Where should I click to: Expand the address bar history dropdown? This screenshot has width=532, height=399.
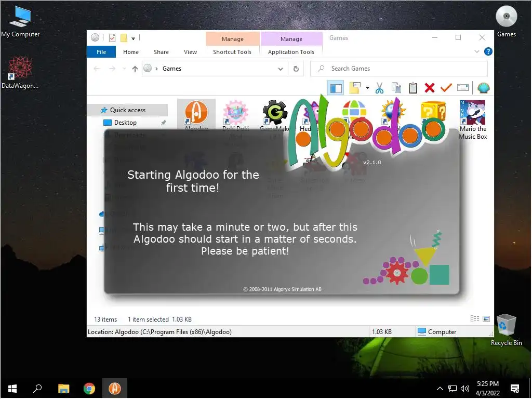(x=281, y=69)
